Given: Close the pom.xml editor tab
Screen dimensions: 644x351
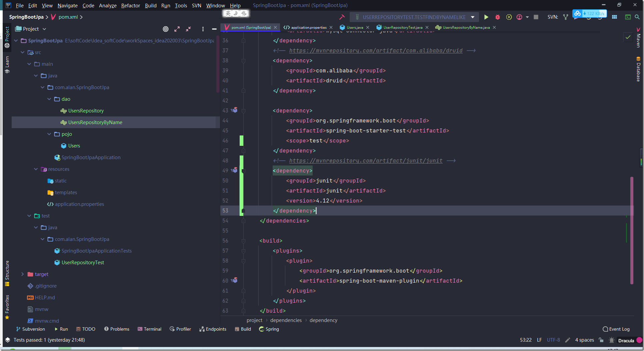Looking at the screenshot, I should [x=275, y=27].
